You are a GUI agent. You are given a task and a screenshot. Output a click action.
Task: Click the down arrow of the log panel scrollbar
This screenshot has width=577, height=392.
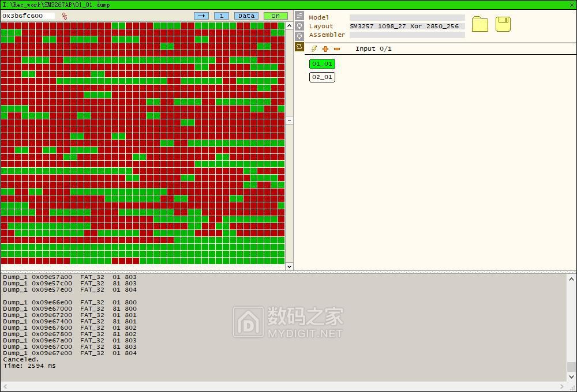[571, 377]
